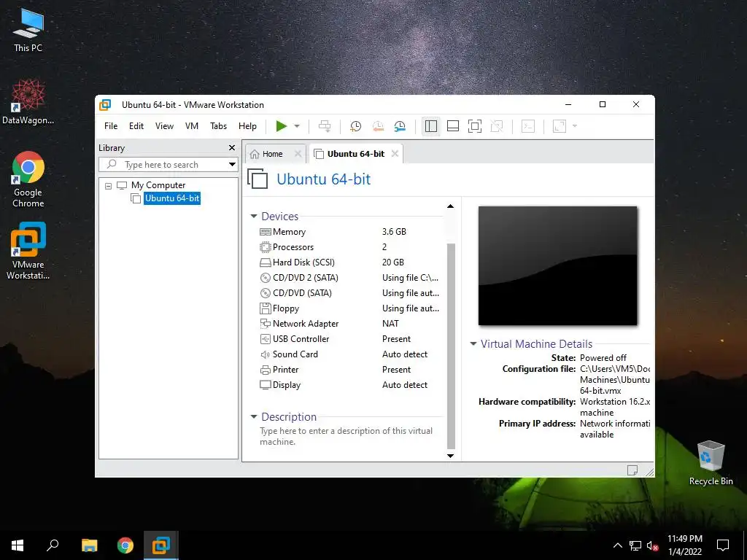This screenshot has height=560, width=747.
Task: Select My Computer in the library
Action: [x=158, y=185]
